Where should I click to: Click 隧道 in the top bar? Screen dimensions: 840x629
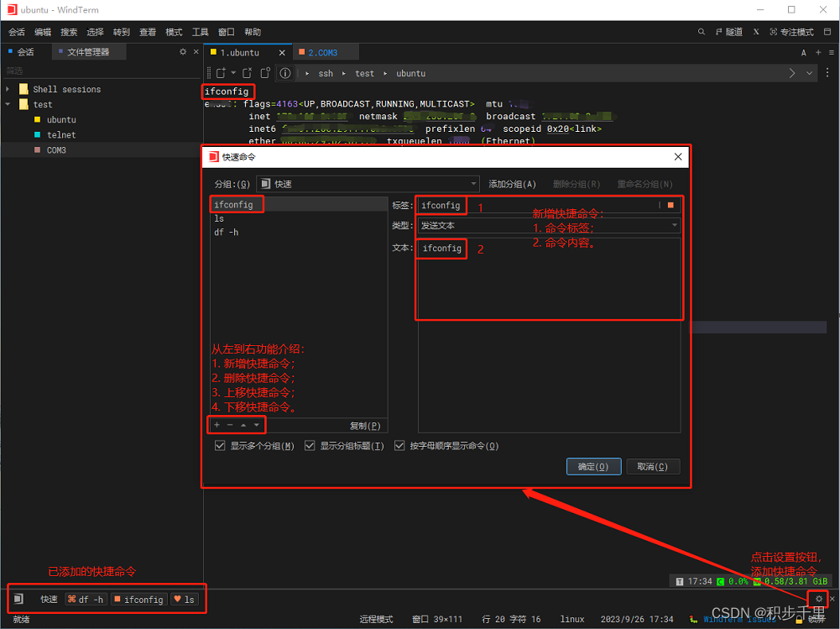coord(729,32)
